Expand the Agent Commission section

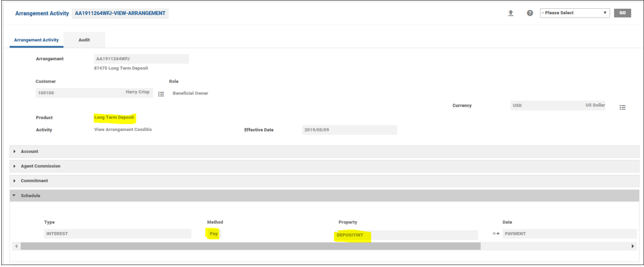(x=40, y=166)
